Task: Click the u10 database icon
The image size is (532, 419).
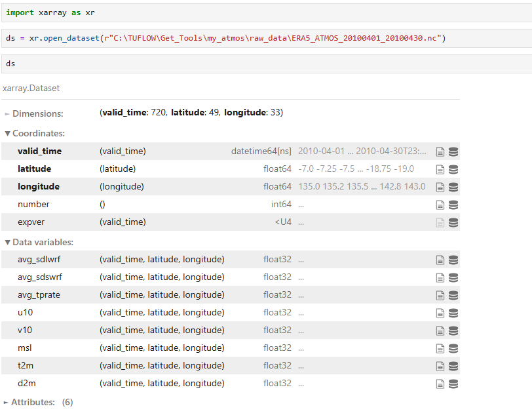Action: click(453, 313)
